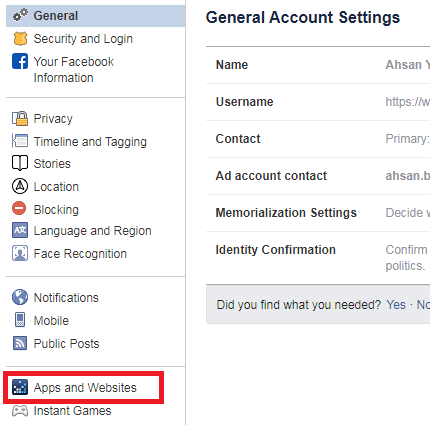This screenshot has width=430, height=425.
Task: Open Instant Games settings
Action: pyautogui.click(x=72, y=411)
